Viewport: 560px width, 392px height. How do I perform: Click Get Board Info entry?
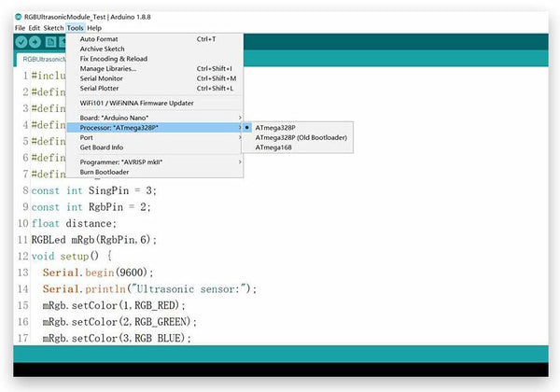click(x=105, y=147)
